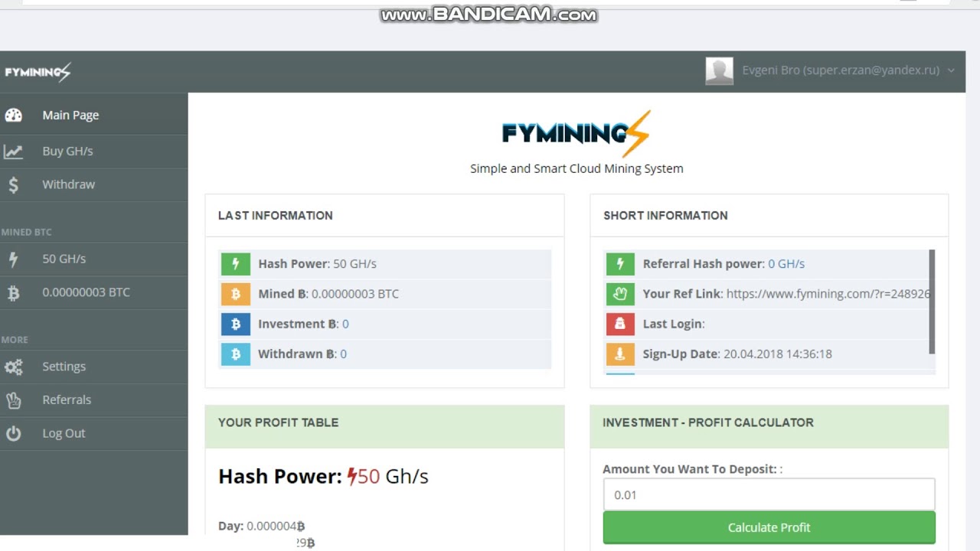The image size is (980, 551).
Task: Open the Referrals page
Action: tap(93, 400)
